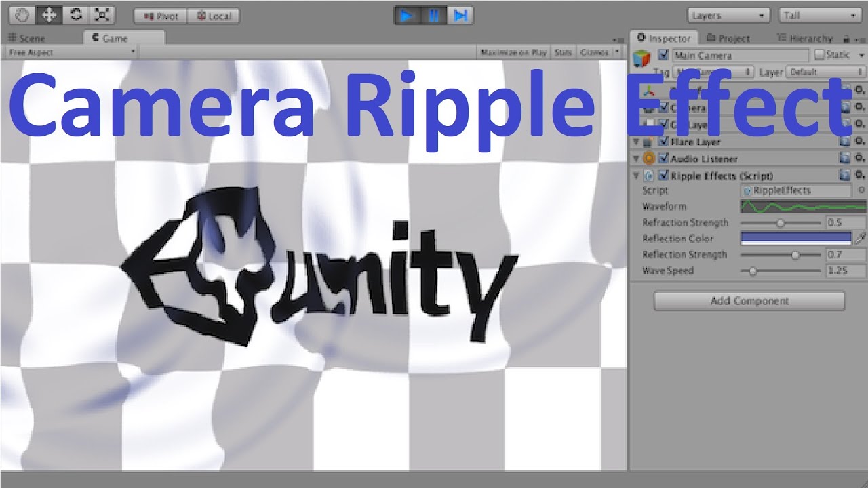This screenshot has height=488, width=868.
Task: Open the Game view panel options menu
Action: pos(620,41)
